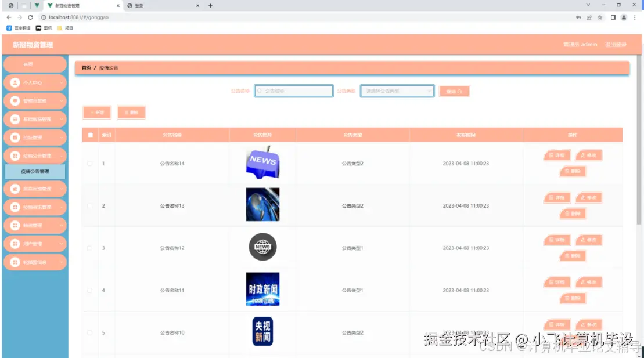The width and height of the screenshot is (644, 358).
Task: Open the Chrome three-dot menu
Action: 635,17
